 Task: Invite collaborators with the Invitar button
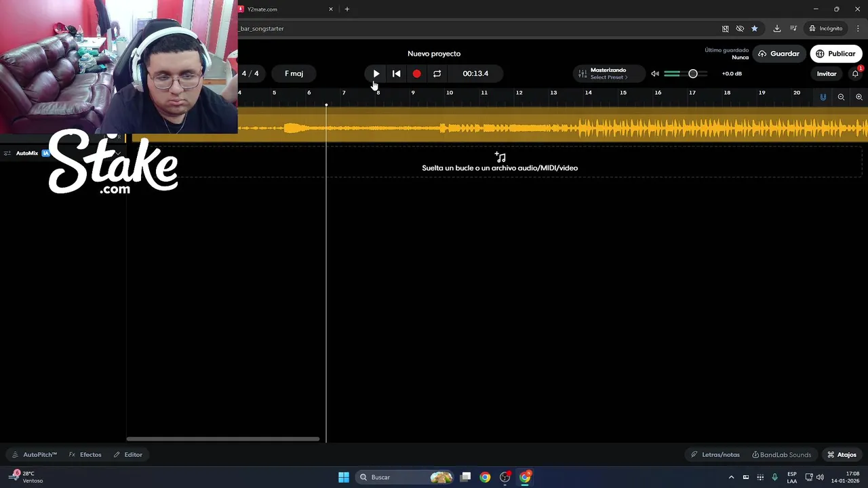pyautogui.click(x=827, y=73)
